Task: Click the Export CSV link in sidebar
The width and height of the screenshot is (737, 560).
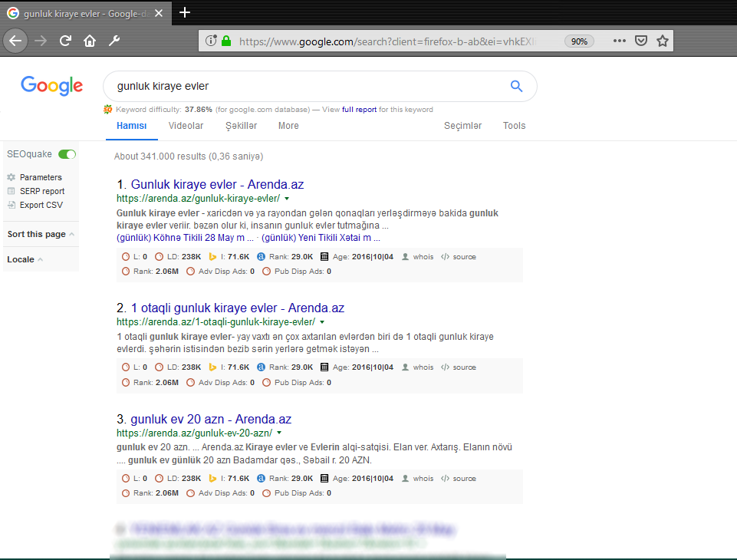Action: click(x=41, y=205)
